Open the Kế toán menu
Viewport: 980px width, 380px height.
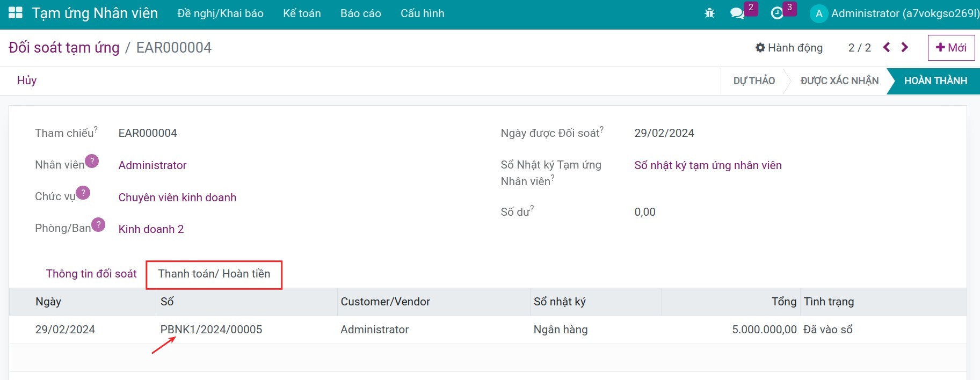pos(302,13)
